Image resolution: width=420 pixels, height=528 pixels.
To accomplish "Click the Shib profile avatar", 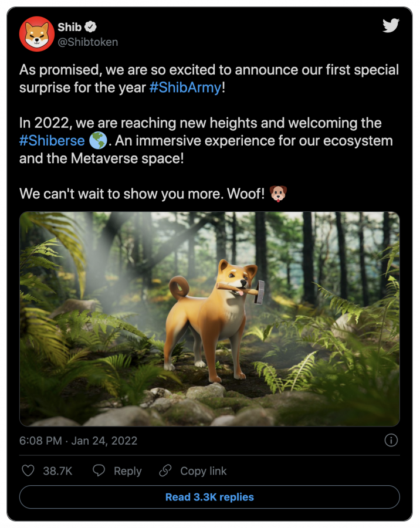I will (x=37, y=34).
